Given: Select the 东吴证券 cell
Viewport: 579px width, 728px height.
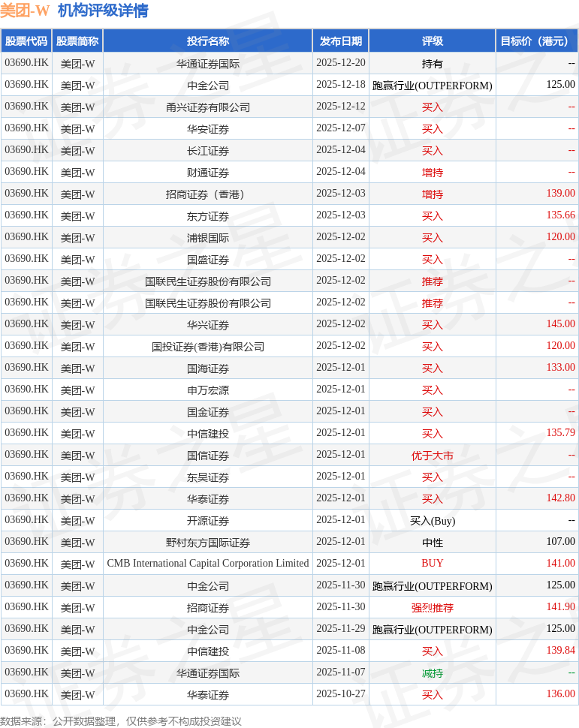Looking at the screenshot, I should pyautogui.click(x=208, y=477).
